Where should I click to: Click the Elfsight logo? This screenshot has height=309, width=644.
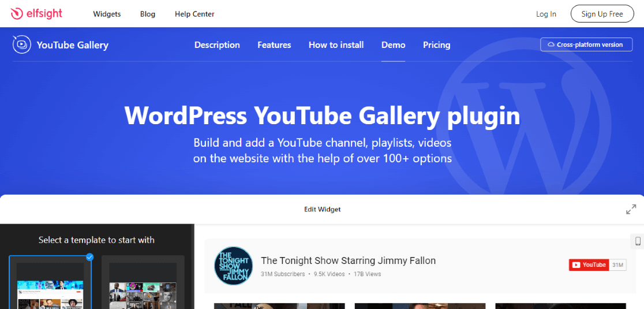36,13
